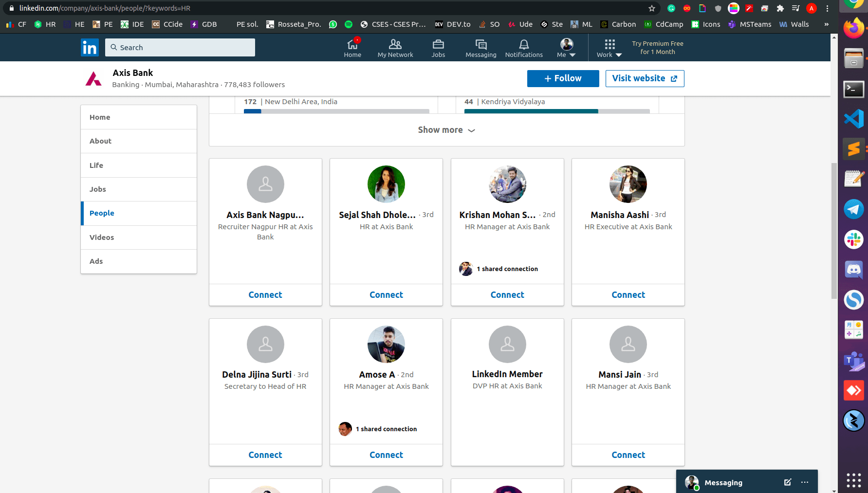Open Sejal Shah Dhole's profile photo
The image size is (868, 493).
(x=386, y=184)
